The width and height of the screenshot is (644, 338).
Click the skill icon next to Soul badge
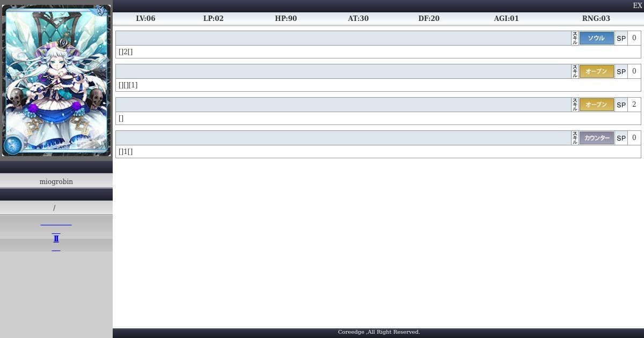coord(575,38)
